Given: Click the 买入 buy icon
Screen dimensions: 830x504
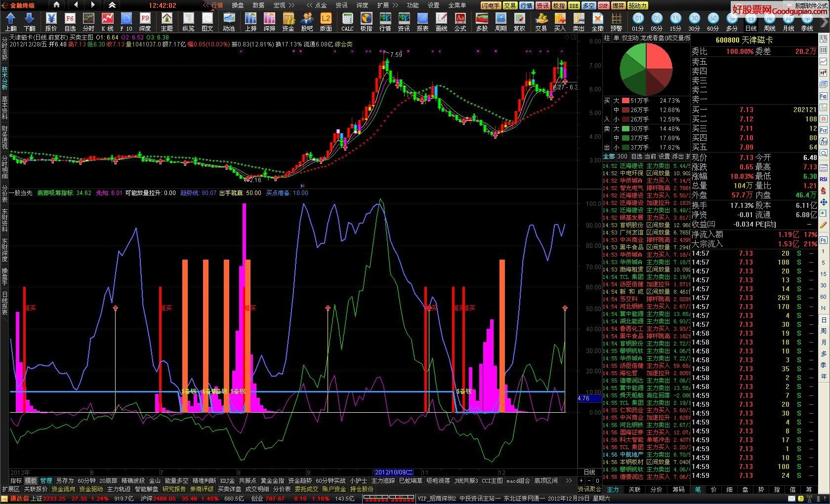Looking at the screenshot, I should tap(560, 22).
